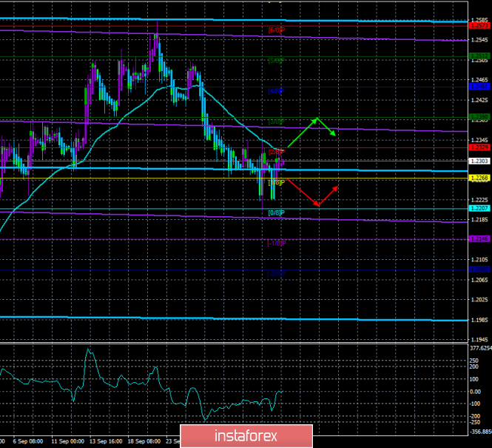The image size is (492, 448).
Task: Select the red 1.2329 price tag
Action: 479,147
